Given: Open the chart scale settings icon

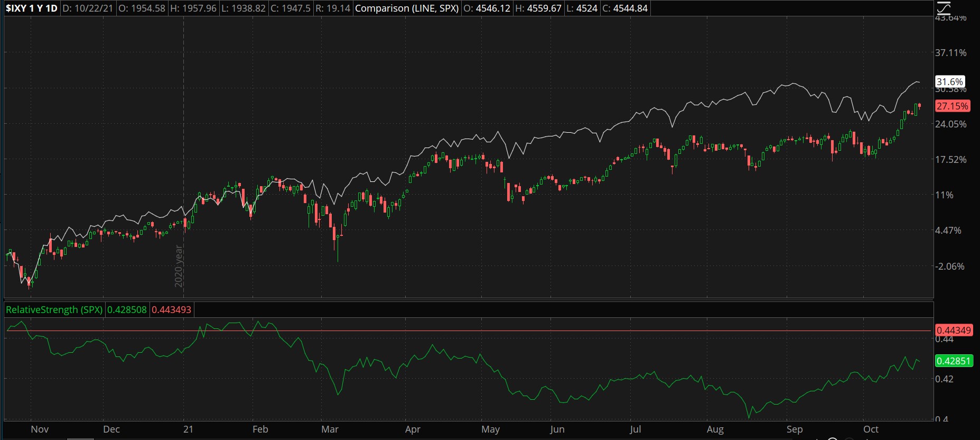Looking at the screenshot, I should point(944,7).
